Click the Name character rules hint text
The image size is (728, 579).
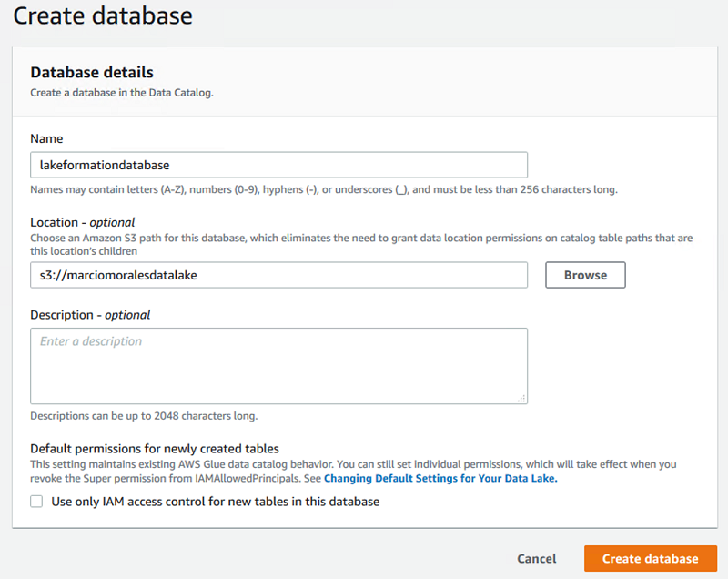pyautogui.click(x=324, y=190)
